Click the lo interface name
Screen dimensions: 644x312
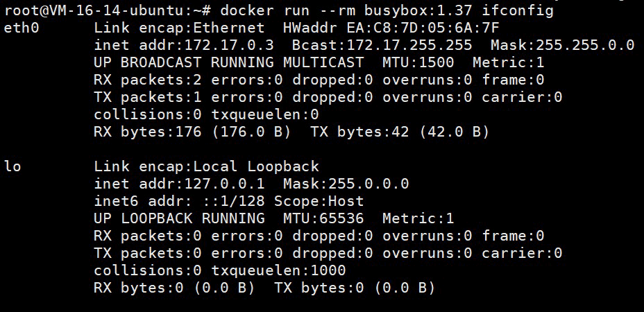(x=12, y=166)
